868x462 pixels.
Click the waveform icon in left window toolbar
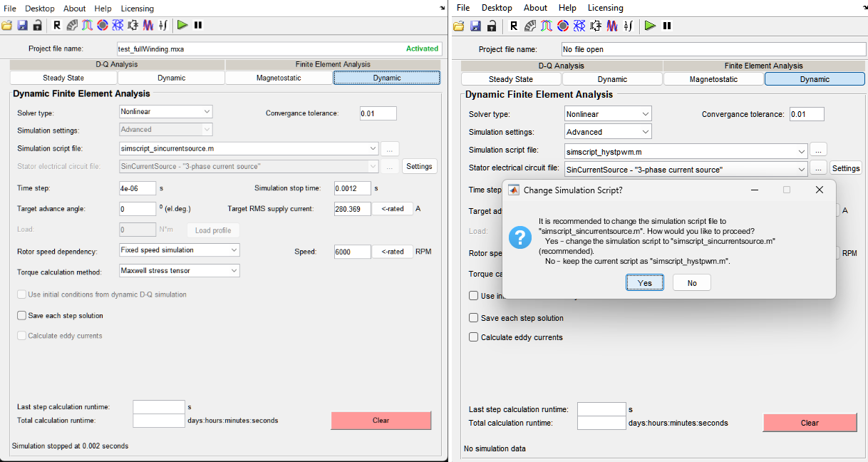click(148, 25)
